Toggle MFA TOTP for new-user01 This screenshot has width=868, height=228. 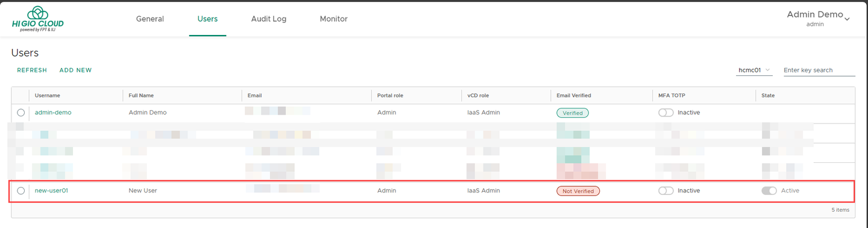(666, 191)
